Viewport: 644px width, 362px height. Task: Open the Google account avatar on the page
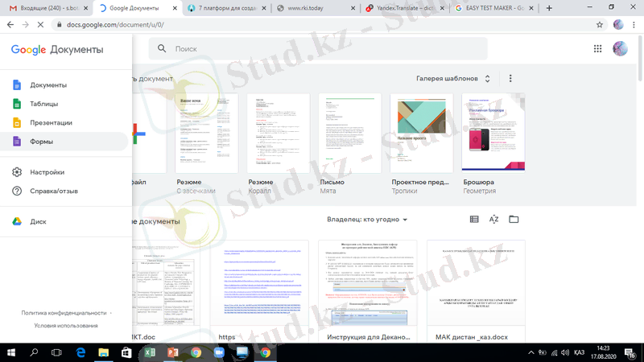point(620,49)
